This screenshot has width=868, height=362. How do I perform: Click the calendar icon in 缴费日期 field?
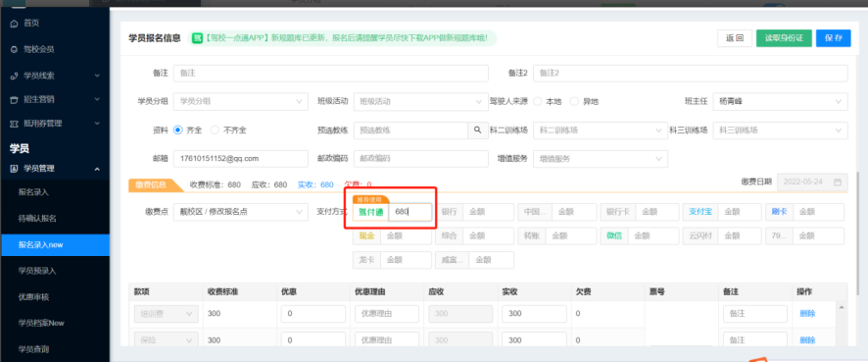838,181
